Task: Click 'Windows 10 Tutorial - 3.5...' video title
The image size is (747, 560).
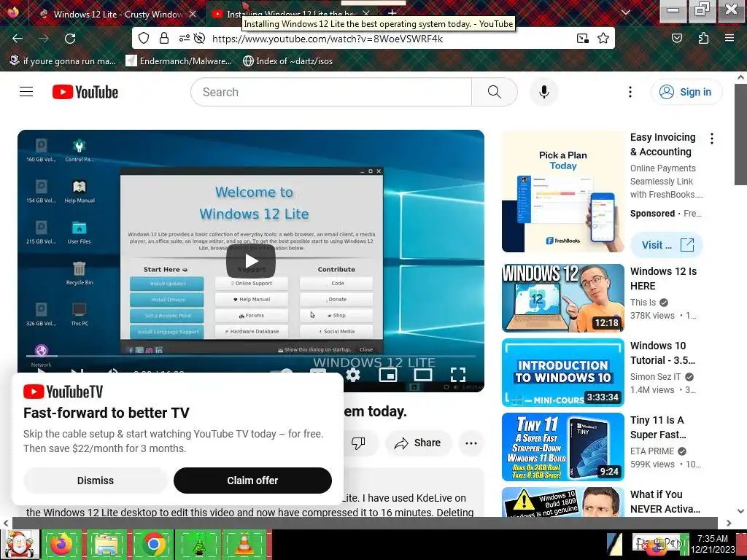Action: [662, 353]
